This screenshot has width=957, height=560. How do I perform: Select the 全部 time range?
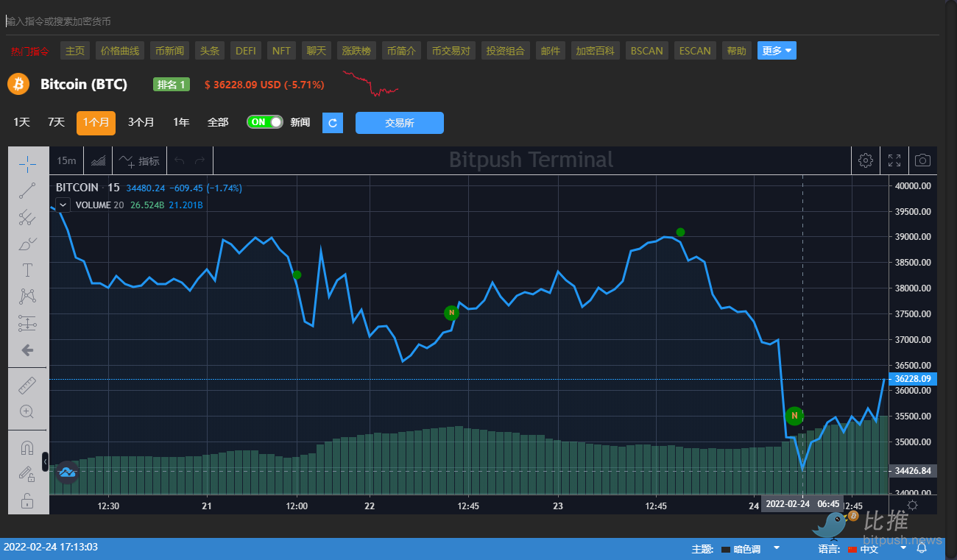pyautogui.click(x=218, y=122)
